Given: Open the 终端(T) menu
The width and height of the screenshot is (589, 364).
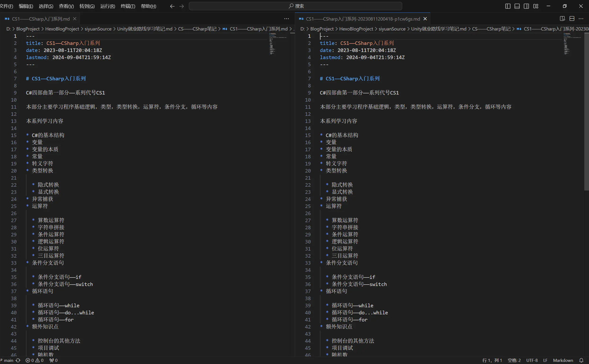Looking at the screenshot, I should point(128,6).
